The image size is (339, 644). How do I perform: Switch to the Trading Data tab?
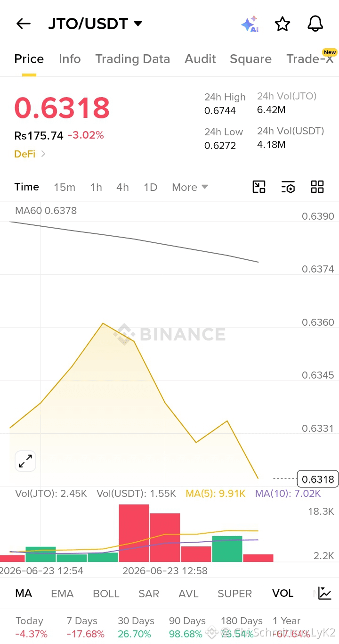click(x=132, y=59)
